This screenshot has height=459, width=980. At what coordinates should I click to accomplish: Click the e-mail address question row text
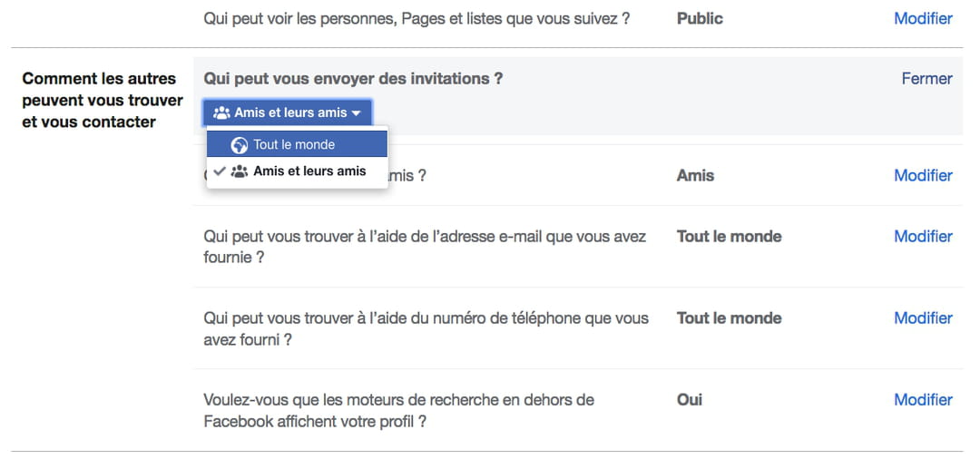point(425,247)
